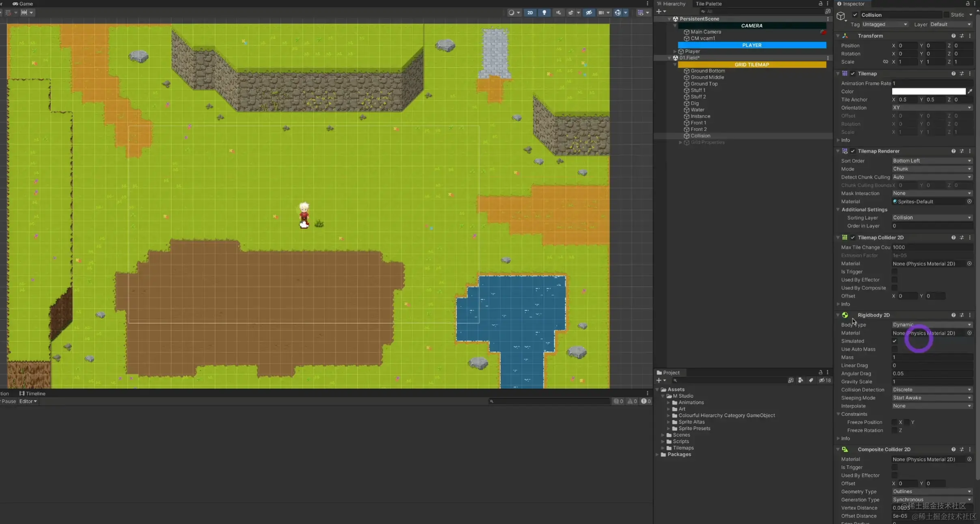Screen dimensions: 980x524
Task: Click the Mass input field
Action: [x=932, y=357]
